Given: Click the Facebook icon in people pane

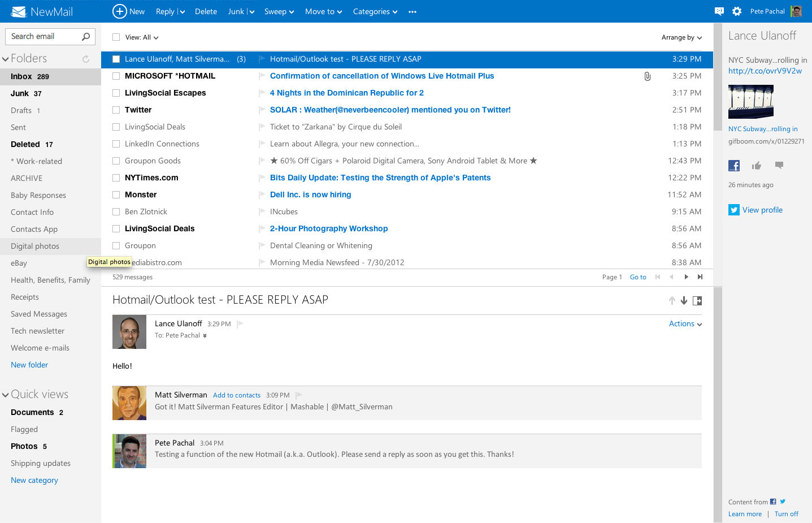Looking at the screenshot, I should 734,166.
